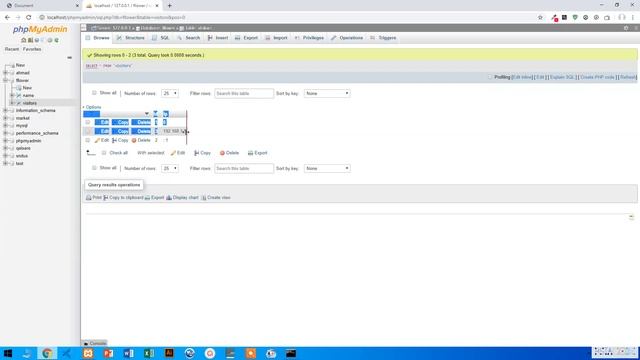This screenshot has width=640, height=360.
Task: Expand the ahmad database node
Action: pos(5,73)
